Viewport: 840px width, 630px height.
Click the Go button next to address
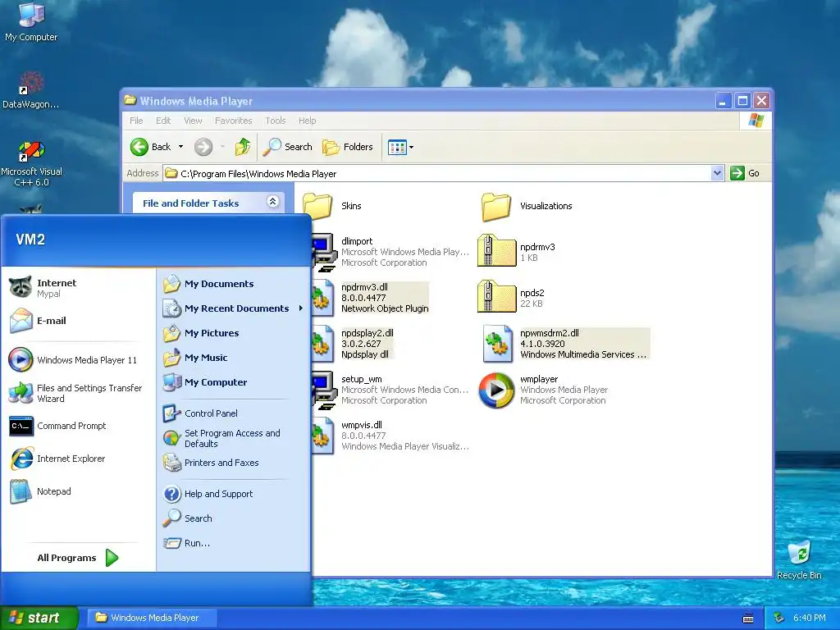click(x=746, y=173)
